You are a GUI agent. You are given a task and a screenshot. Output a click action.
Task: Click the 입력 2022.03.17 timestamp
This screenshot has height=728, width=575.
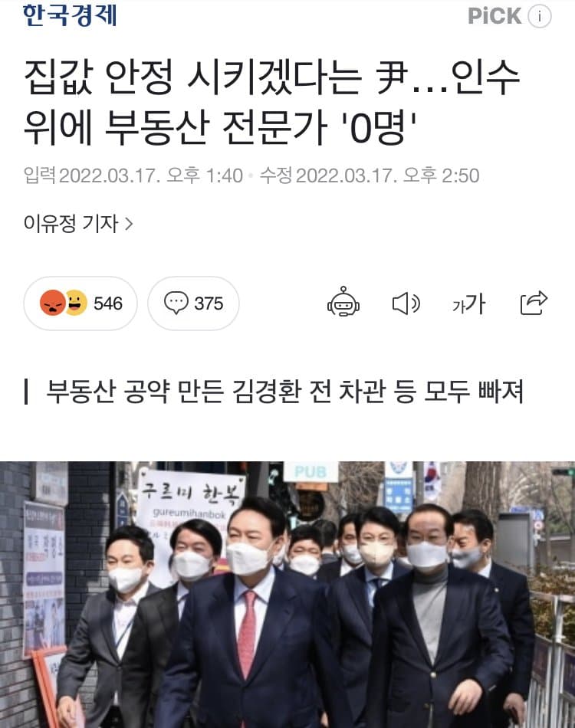click(x=133, y=175)
